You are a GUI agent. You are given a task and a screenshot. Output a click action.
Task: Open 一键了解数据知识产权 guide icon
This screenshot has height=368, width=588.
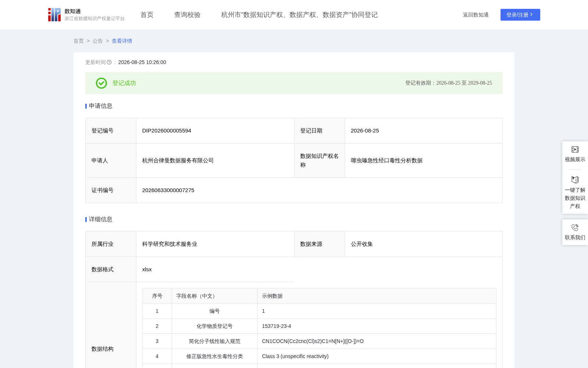(x=575, y=180)
